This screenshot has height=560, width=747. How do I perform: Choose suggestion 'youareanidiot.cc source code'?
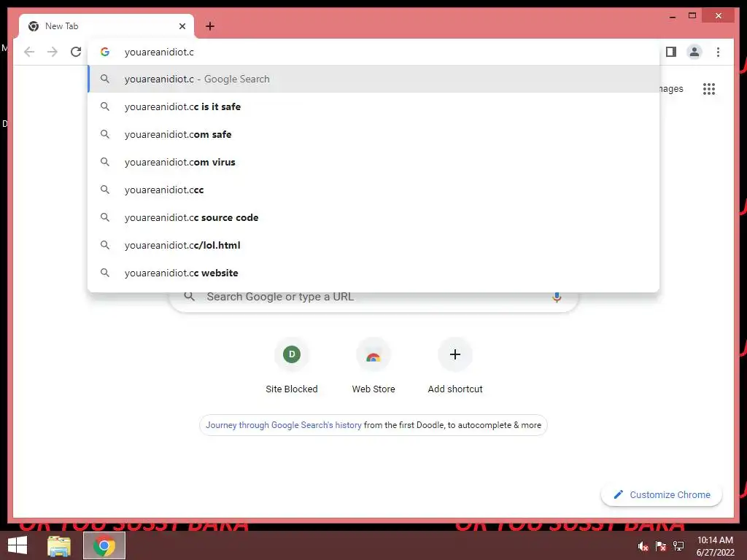374,217
